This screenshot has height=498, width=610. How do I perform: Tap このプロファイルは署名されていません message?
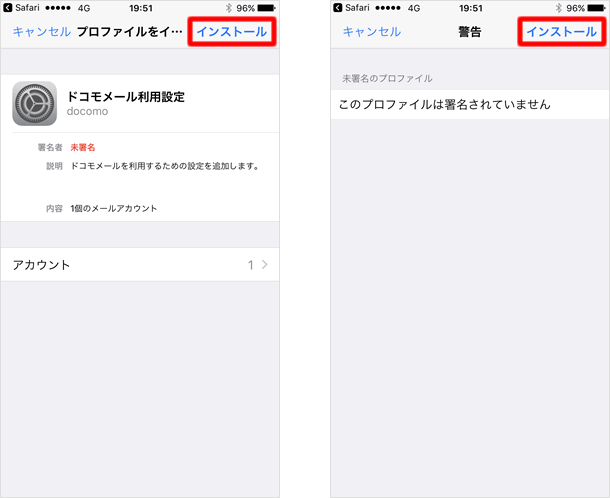tap(445, 104)
